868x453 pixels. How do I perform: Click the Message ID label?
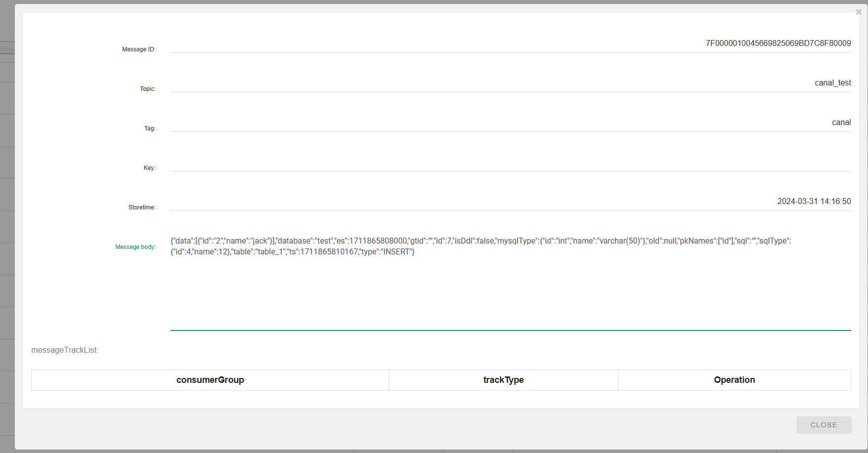point(139,49)
